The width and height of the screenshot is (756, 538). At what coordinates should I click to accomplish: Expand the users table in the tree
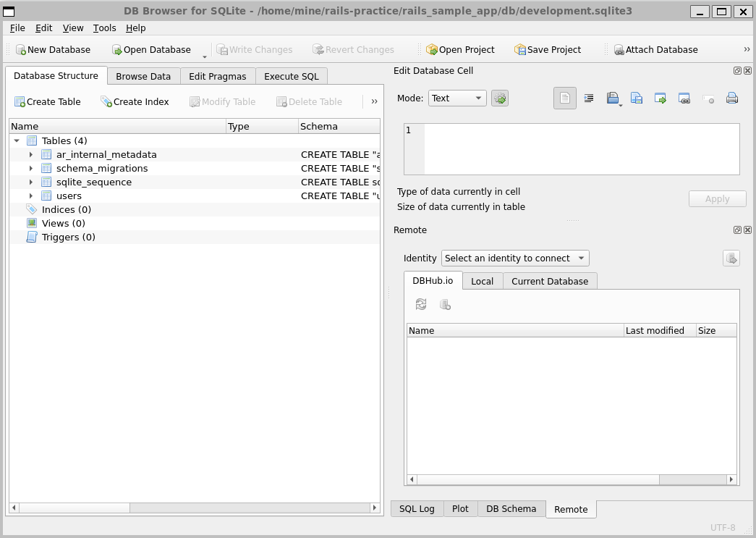30,196
